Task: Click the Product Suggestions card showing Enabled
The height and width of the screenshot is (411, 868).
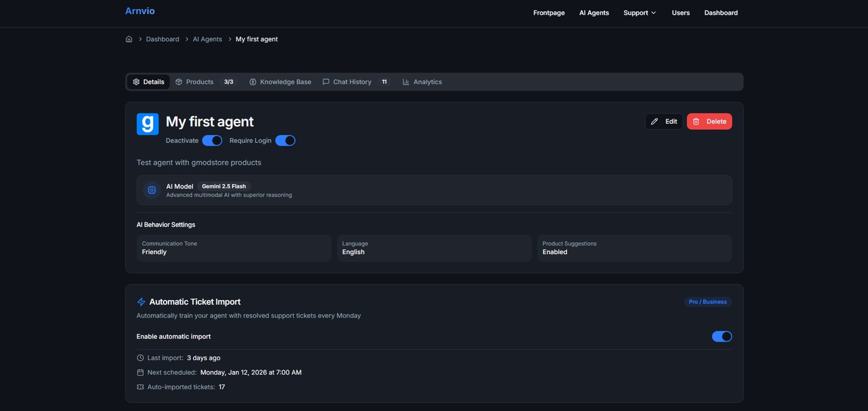Action: click(635, 248)
